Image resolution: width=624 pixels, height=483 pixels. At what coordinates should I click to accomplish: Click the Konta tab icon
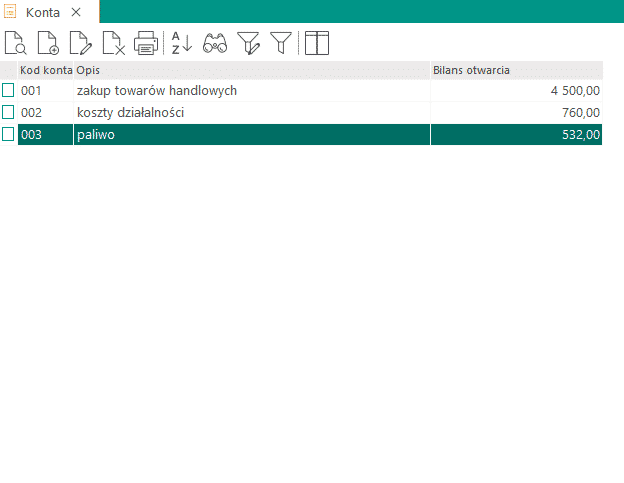pyautogui.click(x=10, y=12)
